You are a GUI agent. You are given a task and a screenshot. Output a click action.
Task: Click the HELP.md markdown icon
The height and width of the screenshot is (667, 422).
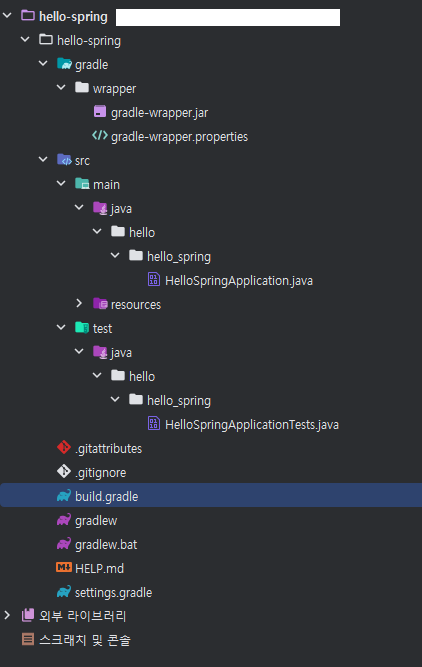pyautogui.click(x=64, y=567)
